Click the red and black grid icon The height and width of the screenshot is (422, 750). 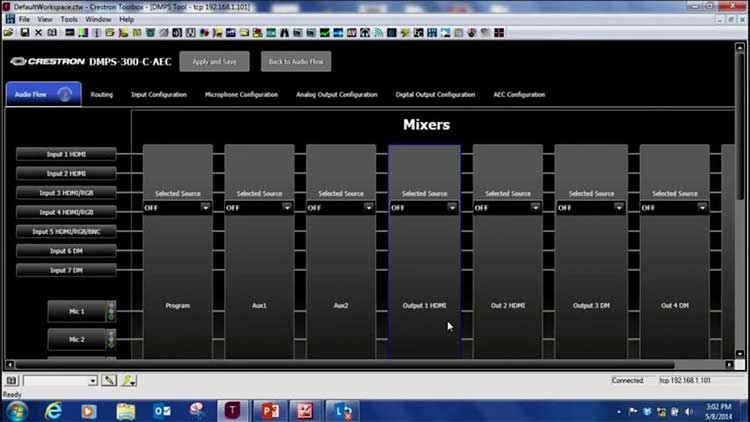(499, 33)
